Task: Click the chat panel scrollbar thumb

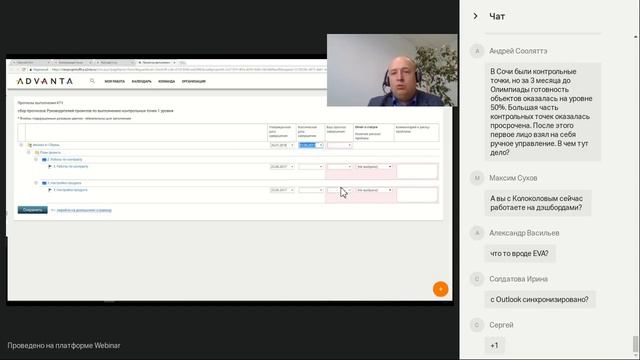Action: pos(635,344)
